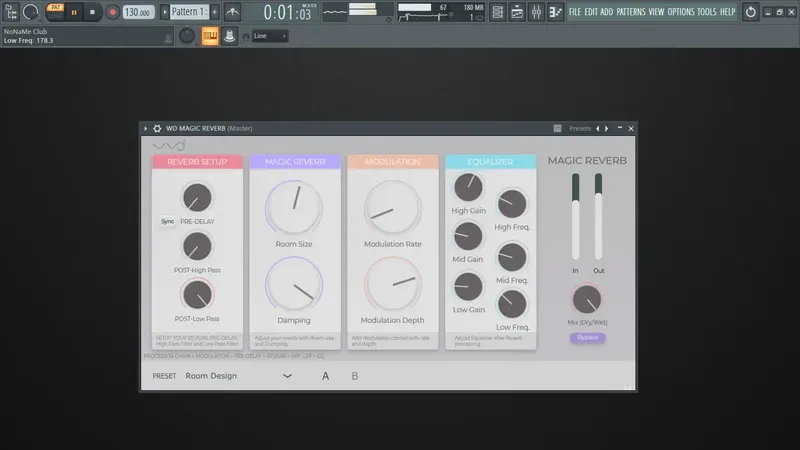
Task: Click the Mid Gain knob
Action: tap(468, 236)
